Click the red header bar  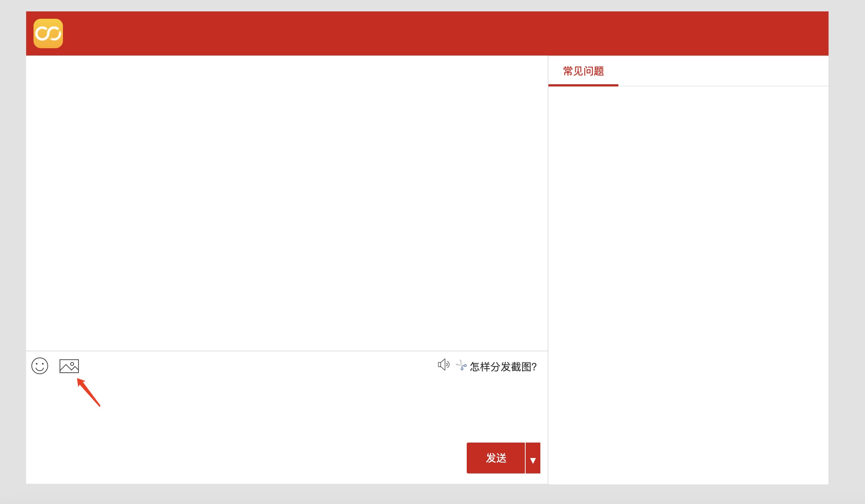442,33
